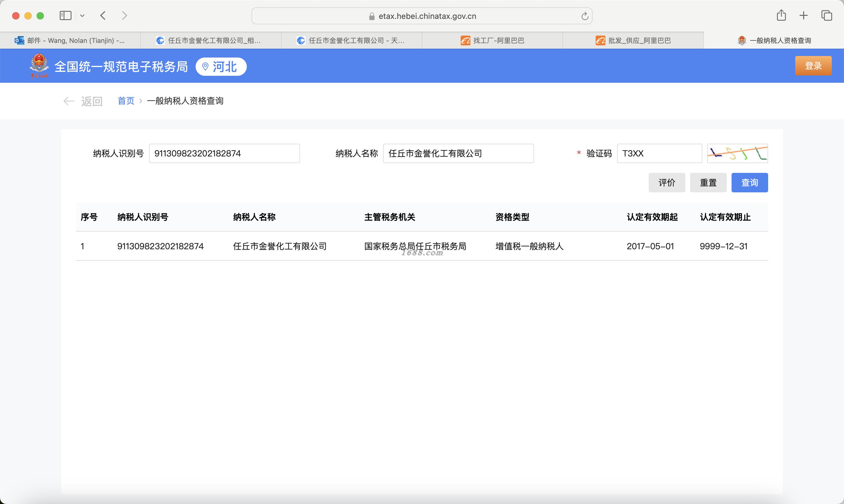This screenshot has height=504, width=844.
Task: Click the 河北 region selector pill
Action: tap(221, 67)
